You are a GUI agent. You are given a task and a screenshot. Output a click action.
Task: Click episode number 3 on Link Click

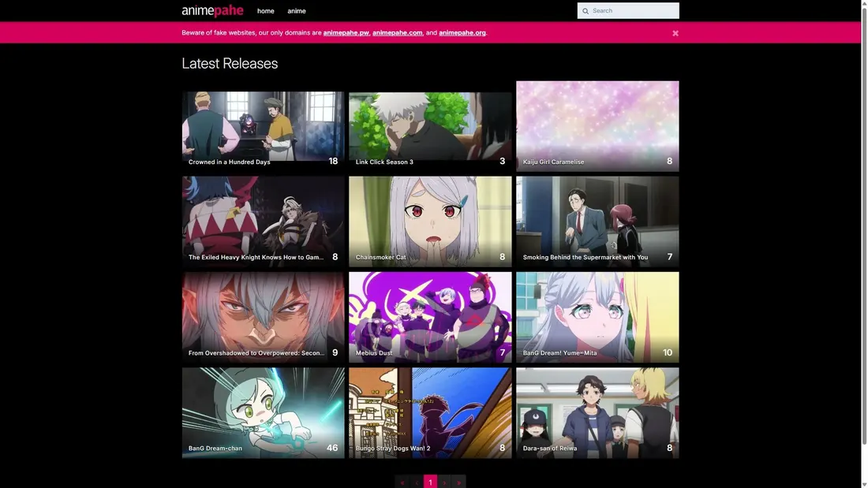click(x=502, y=161)
